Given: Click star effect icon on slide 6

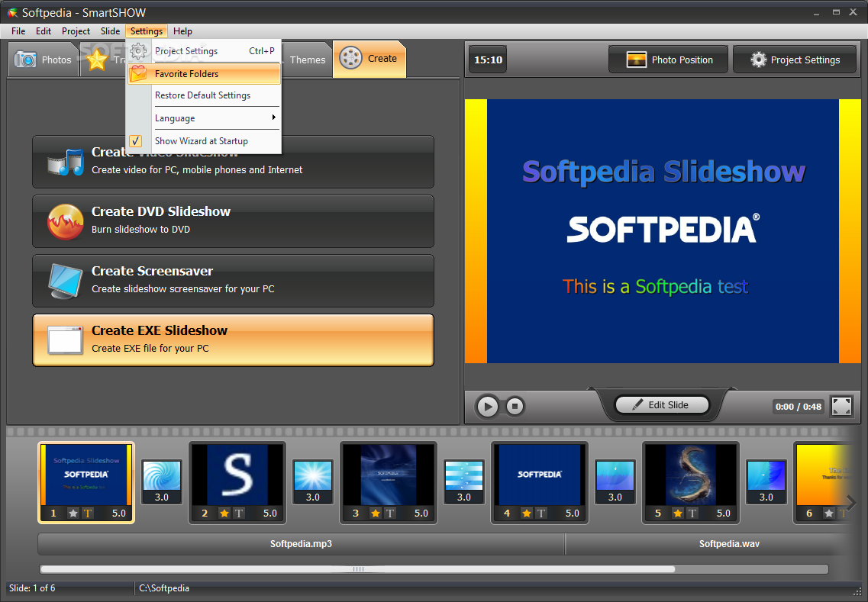Looking at the screenshot, I should pyautogui.click(x=829, y=513).
